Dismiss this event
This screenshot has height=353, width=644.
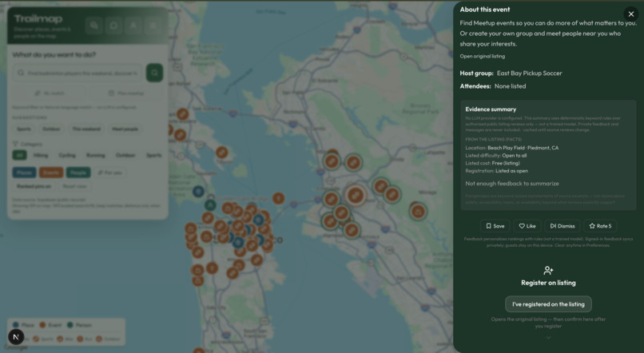tap(563, 226)
